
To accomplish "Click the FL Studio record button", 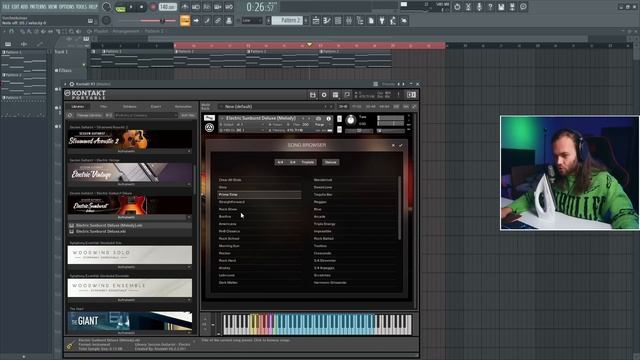I will (x=153, y=7).
